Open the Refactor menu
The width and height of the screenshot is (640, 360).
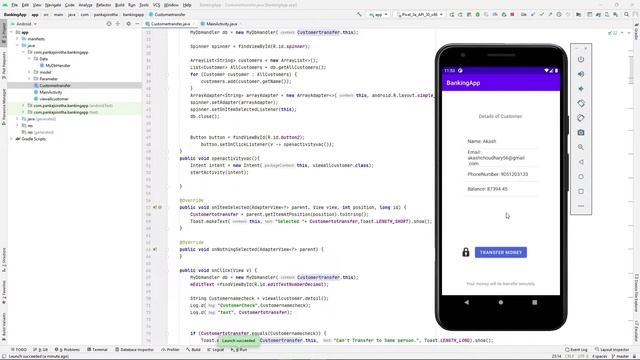(103, 5)
